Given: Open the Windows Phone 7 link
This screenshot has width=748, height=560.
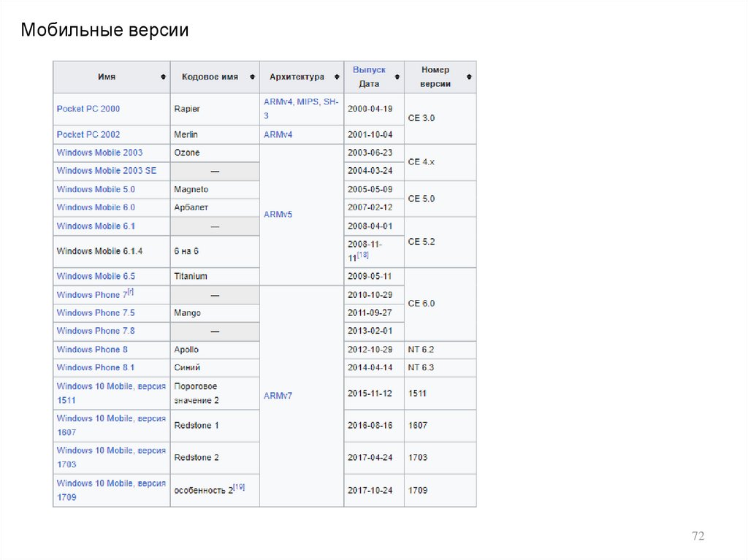Looking at the screenshot, I should 91,295.
